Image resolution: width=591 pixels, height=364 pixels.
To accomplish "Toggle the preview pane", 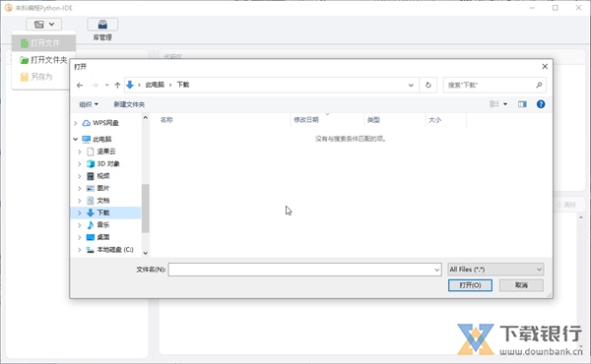I will (522, 104).
